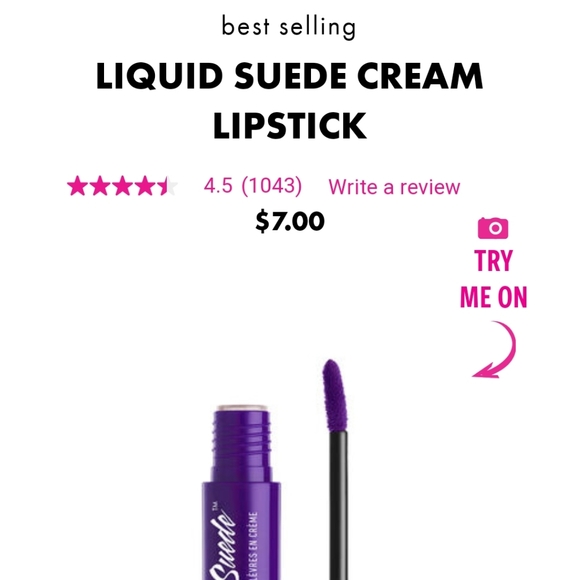Click the black applicator wand handle
The image size is (579, 580).
[x=339, y=505]
